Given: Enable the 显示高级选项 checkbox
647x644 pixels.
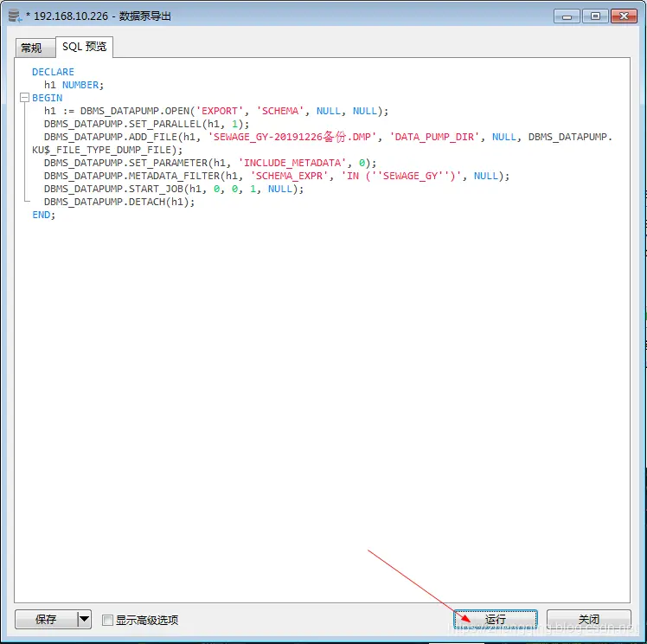Looking at the screenshot, I should pyautogui.click(x=107, y=620).
